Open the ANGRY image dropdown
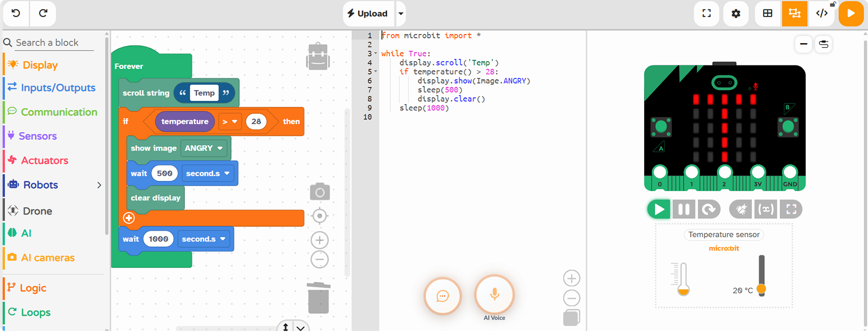 pos(204,148)
